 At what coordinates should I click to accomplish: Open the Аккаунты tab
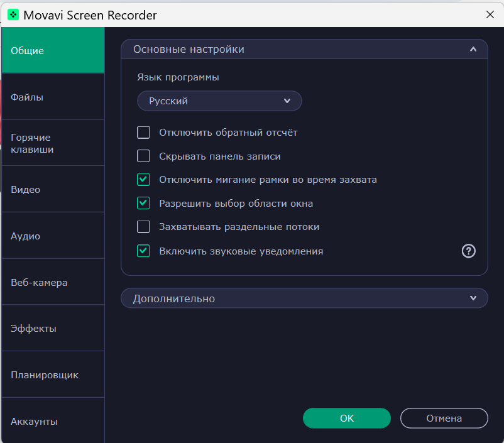pyautogui.click(x=53, y=421)
